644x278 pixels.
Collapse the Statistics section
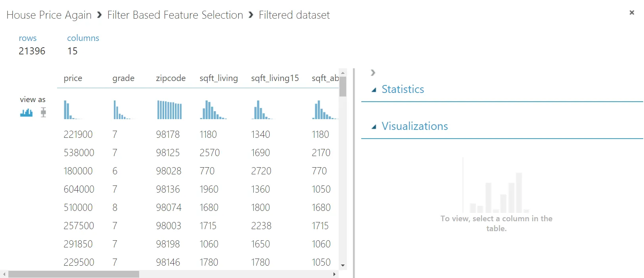(374, 90)
